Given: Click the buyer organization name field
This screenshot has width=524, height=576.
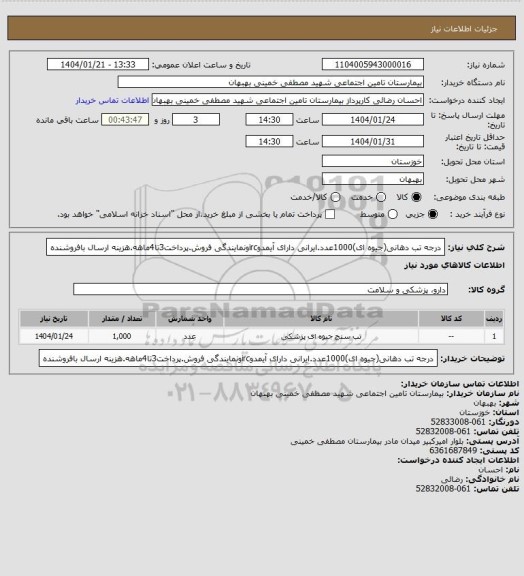Looking at the screenshot, I should tap(270, 82).
